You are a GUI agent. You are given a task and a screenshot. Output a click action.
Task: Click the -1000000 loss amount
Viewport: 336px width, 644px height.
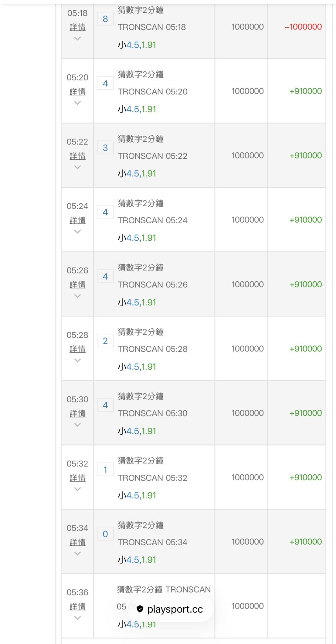[303, 27]
